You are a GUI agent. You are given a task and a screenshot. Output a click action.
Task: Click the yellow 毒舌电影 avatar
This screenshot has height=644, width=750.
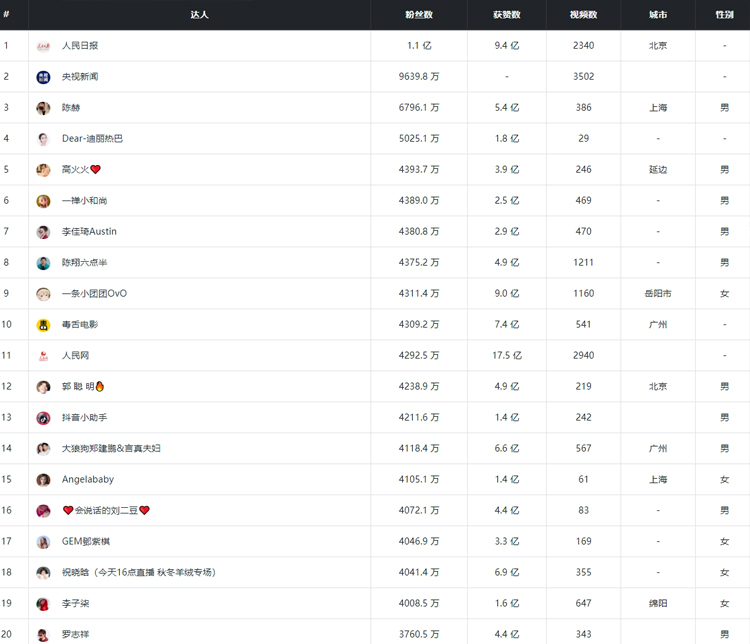44,325
